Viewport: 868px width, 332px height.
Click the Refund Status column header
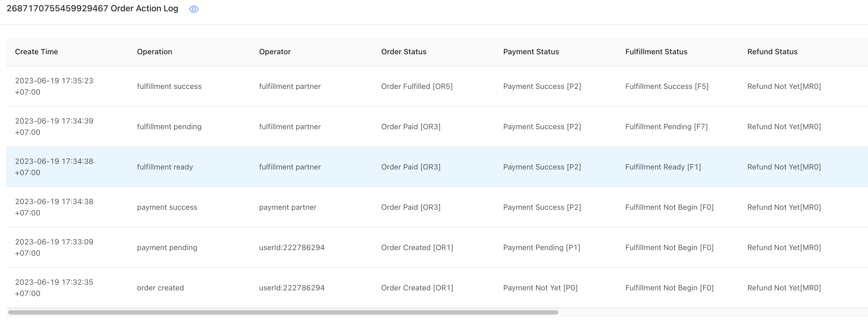(772, 52)
